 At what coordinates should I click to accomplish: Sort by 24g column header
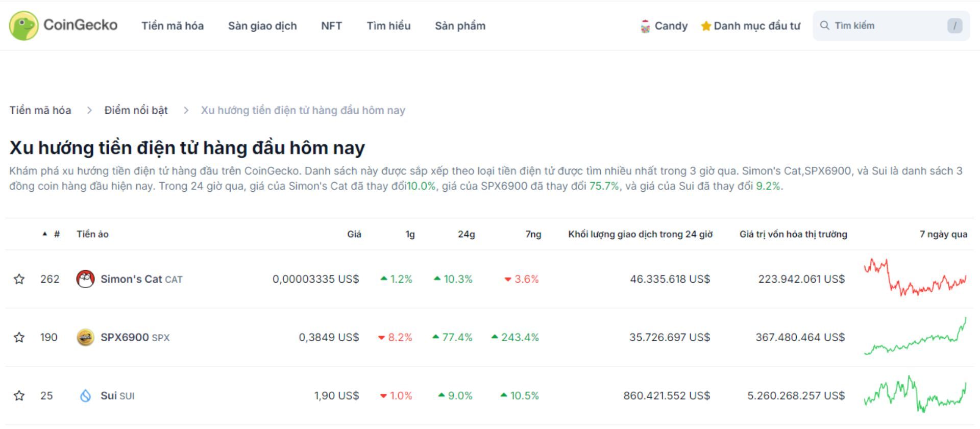click(x=466, y=234)
